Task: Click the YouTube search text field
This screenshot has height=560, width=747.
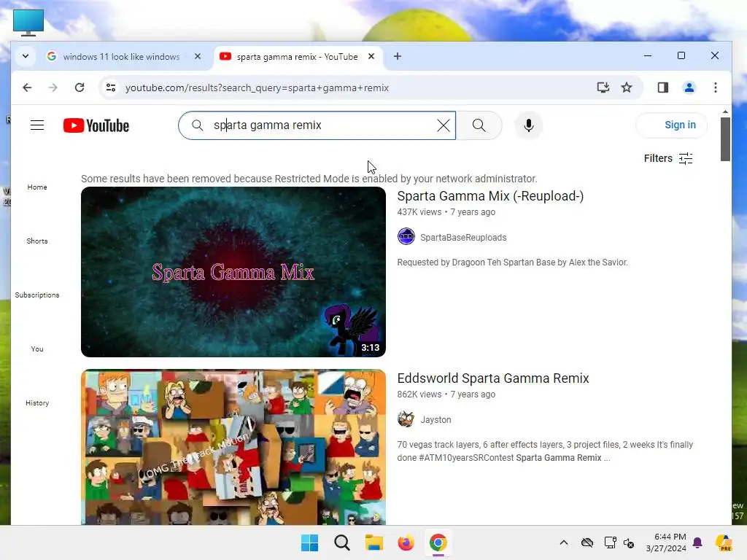Action: point(317,125)
